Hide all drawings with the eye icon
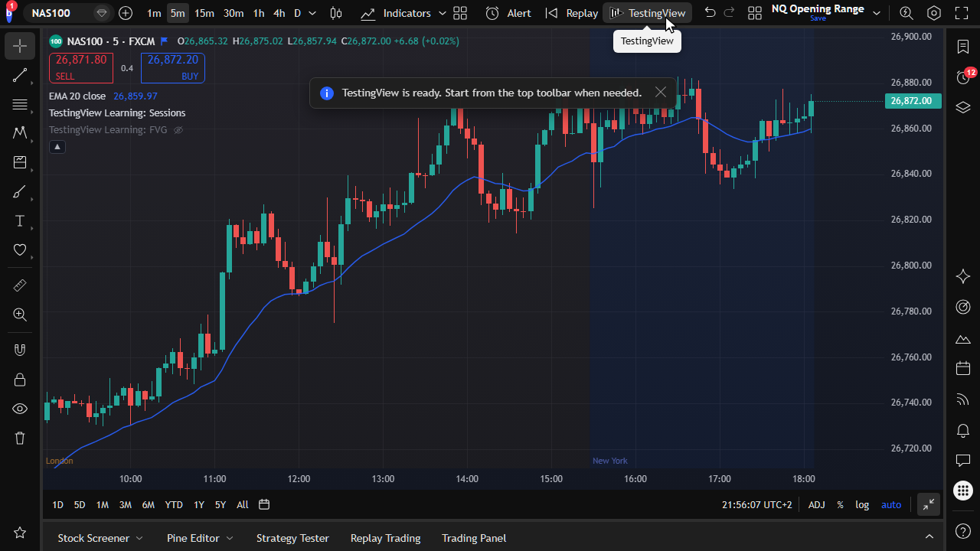 coord(20,409)
